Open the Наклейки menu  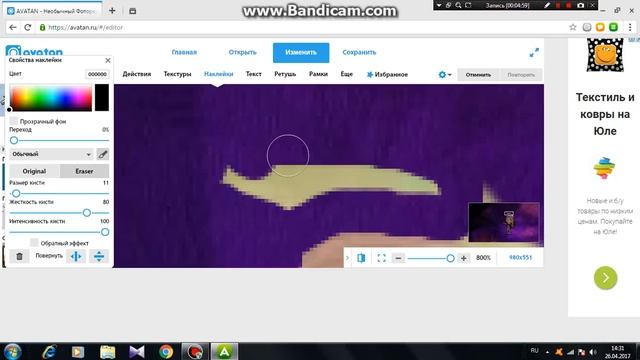coord(218,74)
